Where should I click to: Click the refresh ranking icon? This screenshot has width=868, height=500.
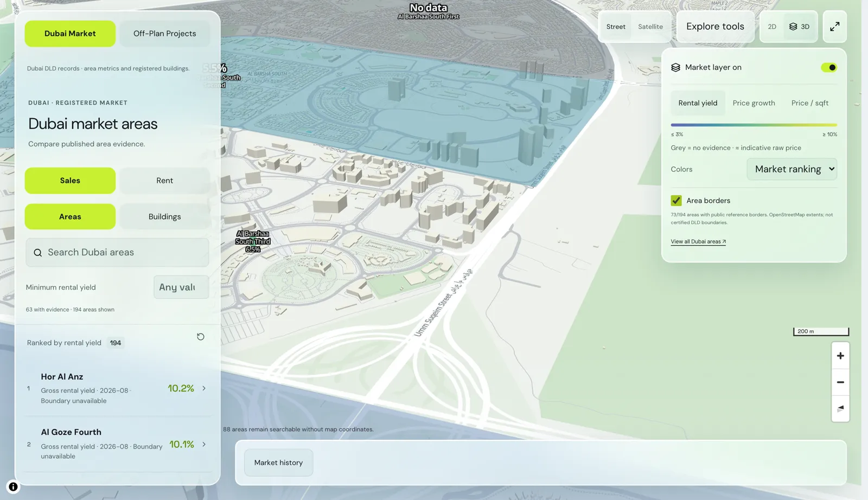tap(201, 337)
